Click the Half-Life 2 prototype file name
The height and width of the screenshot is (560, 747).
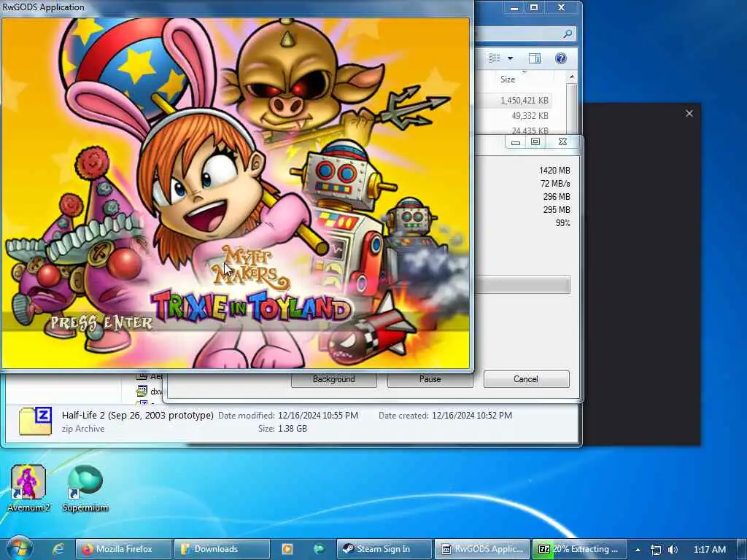pos(137,415)
